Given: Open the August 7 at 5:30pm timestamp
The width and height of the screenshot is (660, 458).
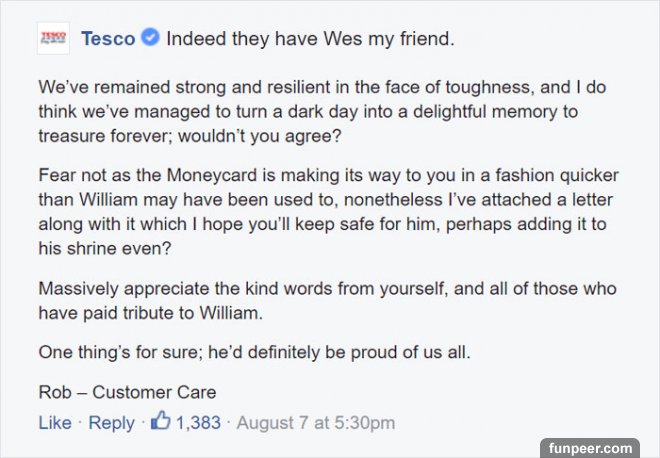Looking at the screenshot, I should pyautogui.click(x=315, y=423).
